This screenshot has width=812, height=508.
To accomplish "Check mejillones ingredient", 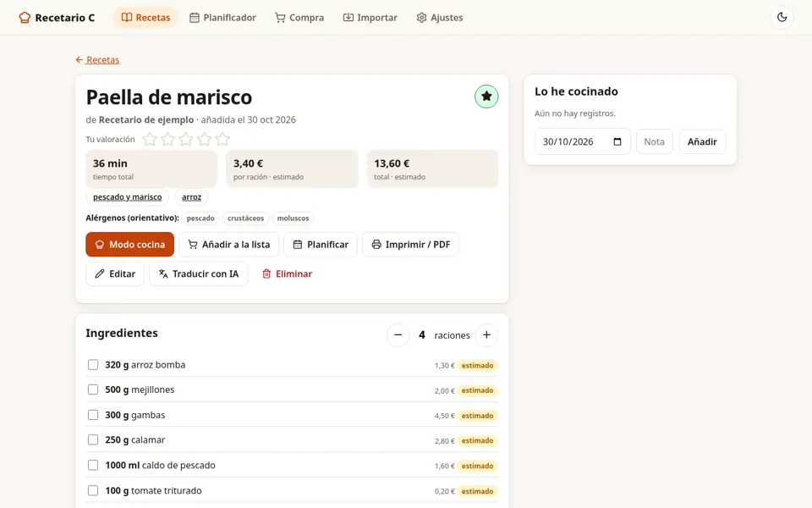I will [93, 389].
